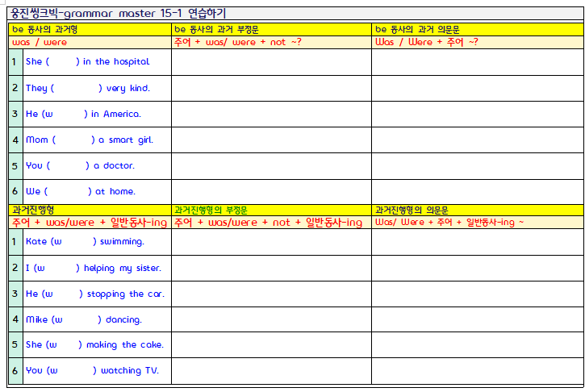Click the empty question cell beside 'He (w ) in America.'
The width and height of the screenshot is (585, 392).
[478, 114]
